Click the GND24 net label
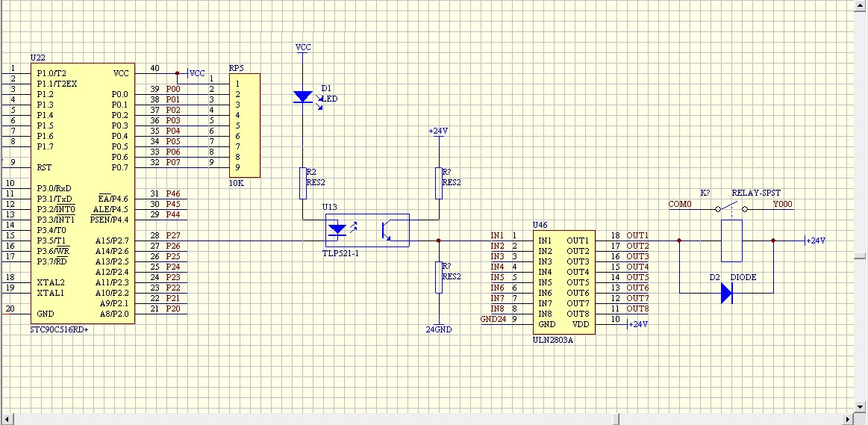The height and width of the screenshot is (425, 868). click(x=492, y=320)
